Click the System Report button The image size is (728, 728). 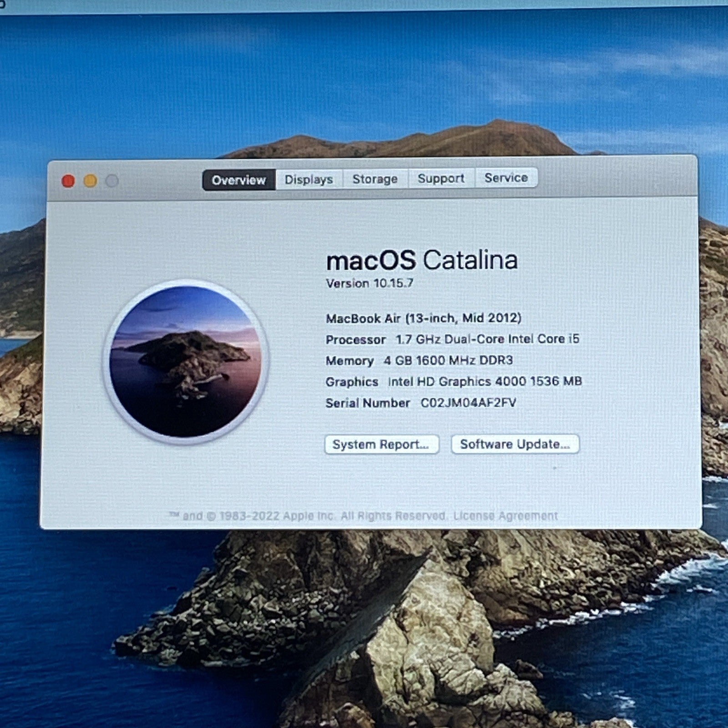(381, 445)
